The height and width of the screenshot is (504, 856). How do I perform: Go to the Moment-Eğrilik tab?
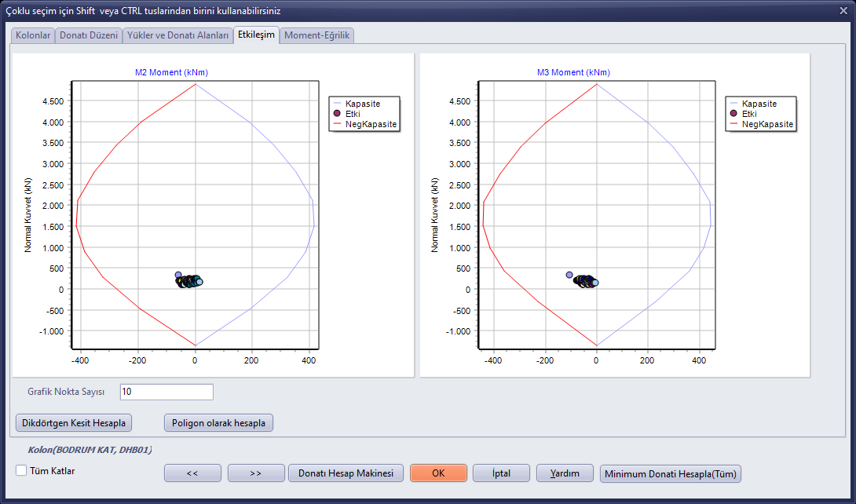[x=317, y=35]
